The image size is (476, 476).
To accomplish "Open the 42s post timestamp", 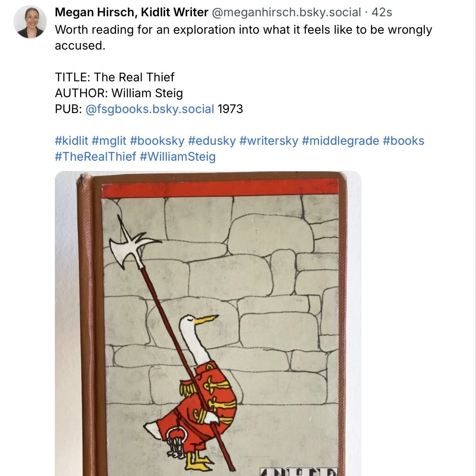I will 382,12.
